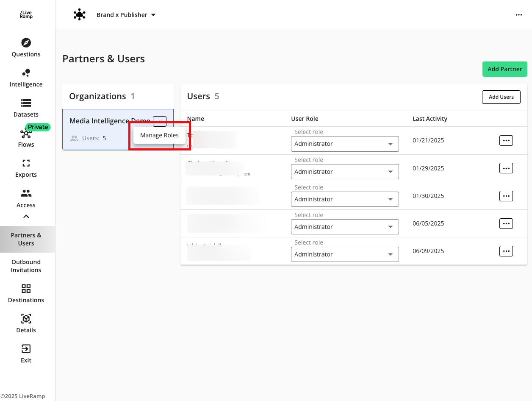Screen dimensions: 532x401
Task: Open more options for 01/30/2025 user
Action: (x=506, y=196)
